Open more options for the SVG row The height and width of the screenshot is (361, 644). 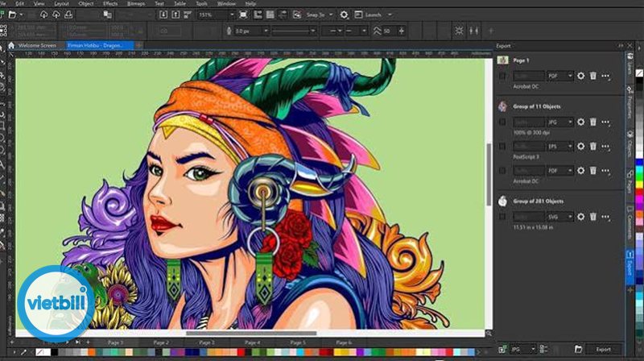606,217
